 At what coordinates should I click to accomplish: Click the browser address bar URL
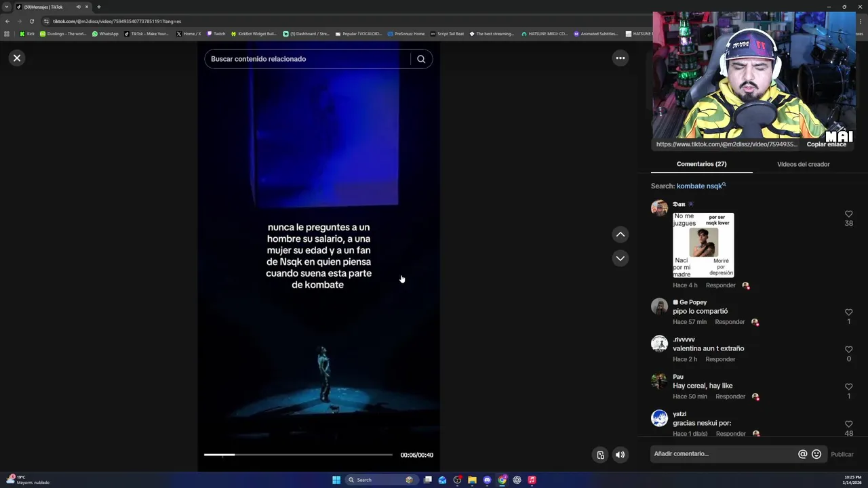click(x=117, y=21)
